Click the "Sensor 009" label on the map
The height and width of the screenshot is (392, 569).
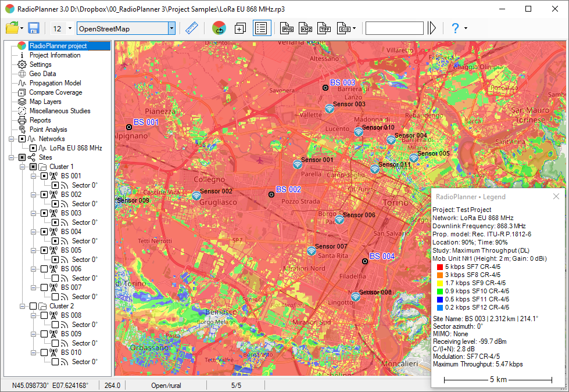(133, 200)
